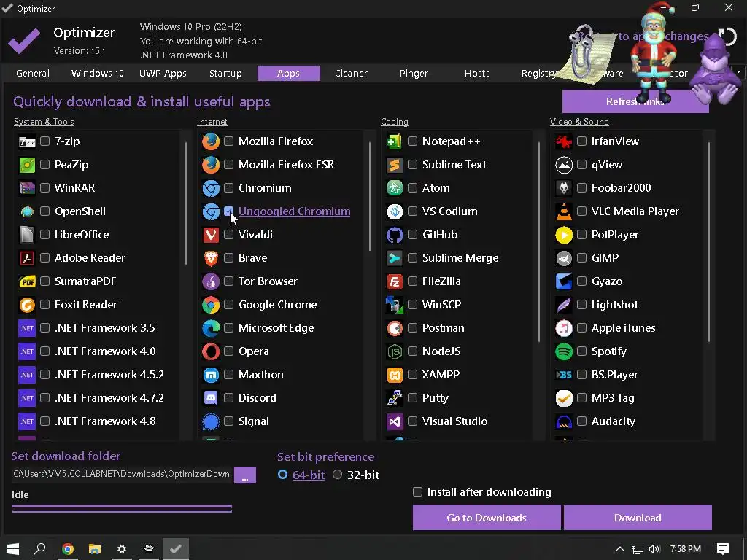Uncheck the Ungoogled Chromium checkbox
This screenshot has height=560, width=747.
228,211
